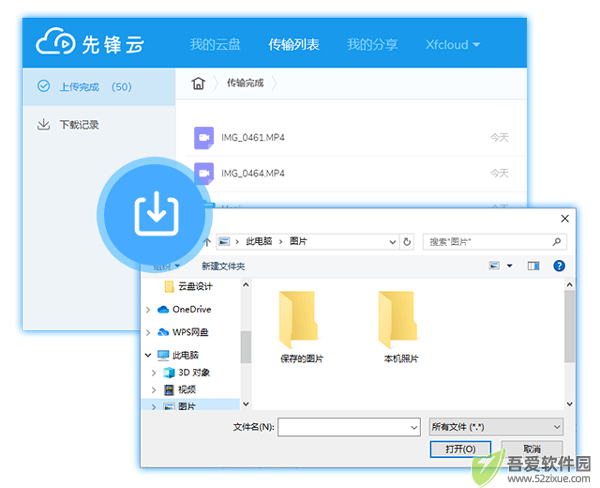The image size is (600, 488).
Task: Select 3D 对象 in the navigation tree
Action: tap(186, 372)
